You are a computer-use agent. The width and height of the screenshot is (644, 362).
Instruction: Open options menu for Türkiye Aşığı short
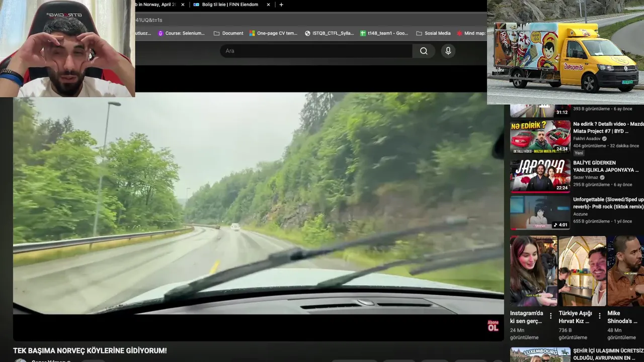[x=600, y=316]
